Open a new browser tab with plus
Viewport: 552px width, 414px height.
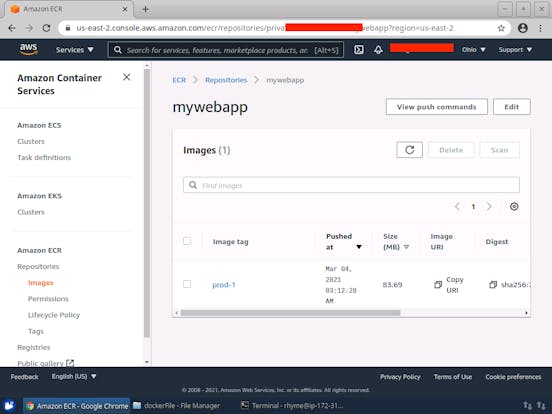[x=145, y=9]
